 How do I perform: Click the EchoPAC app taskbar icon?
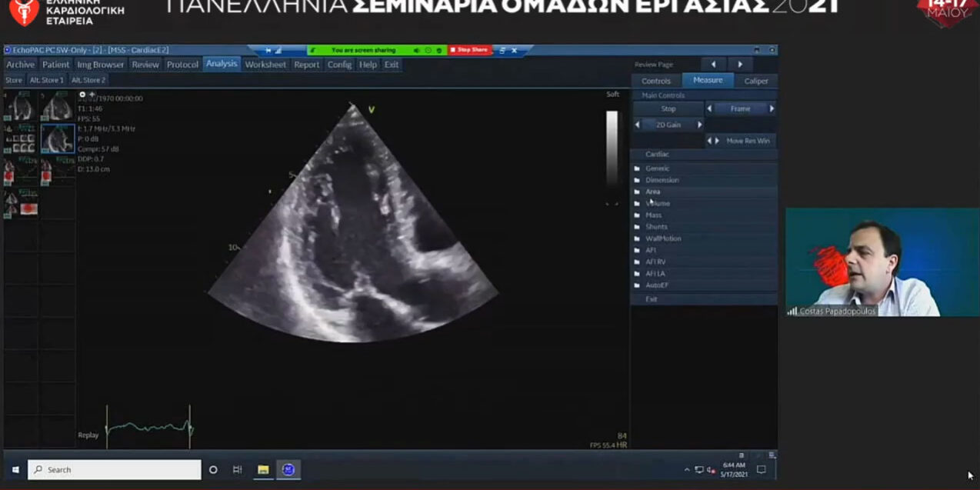[x=288, y=470]
